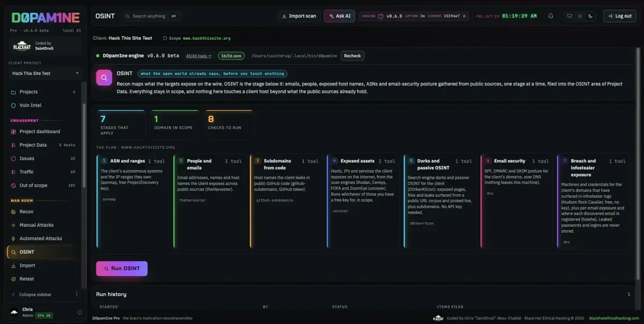Open the Import sidebar entry
Viewport: 644px width, 324px height.
pos(43,265)
